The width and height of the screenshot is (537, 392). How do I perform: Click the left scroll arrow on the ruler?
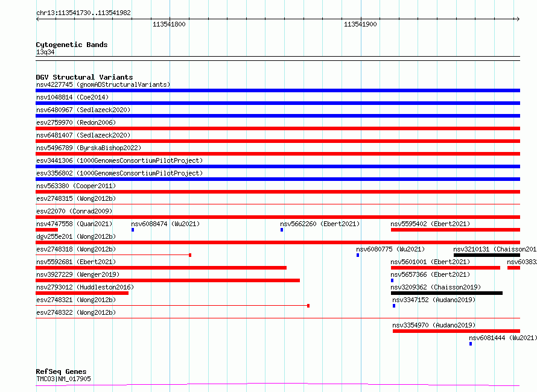37,19
